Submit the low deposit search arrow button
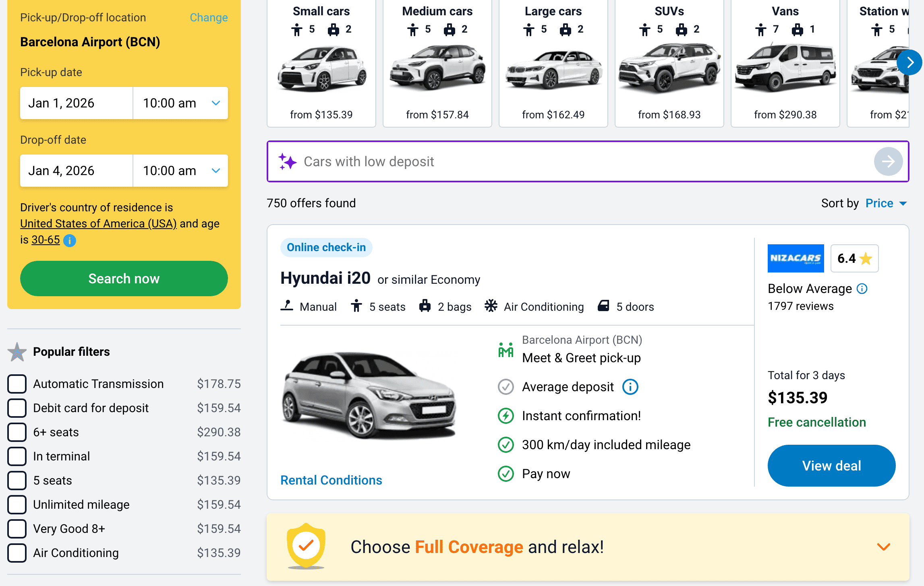The height and width of the screenshot is (586, 924). [x=888, y=161]
